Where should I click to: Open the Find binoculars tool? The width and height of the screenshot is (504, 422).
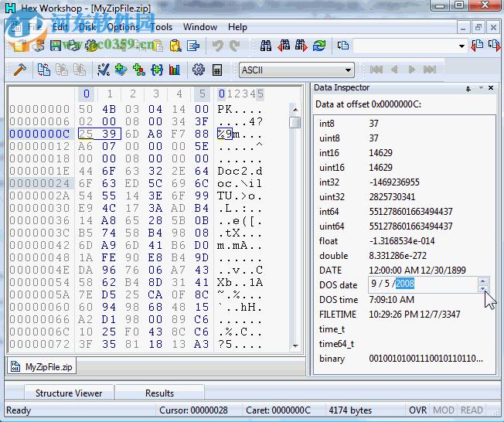(266, 46)
